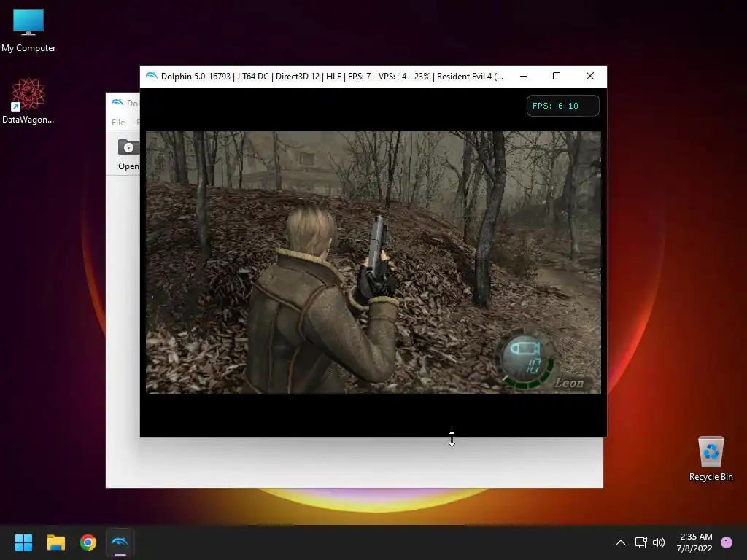The height and width of the screenshot is (560, 747).
Task: Launch Google Chrome from the taskbar
Action: pyautogui.click(x=88, y=542)
